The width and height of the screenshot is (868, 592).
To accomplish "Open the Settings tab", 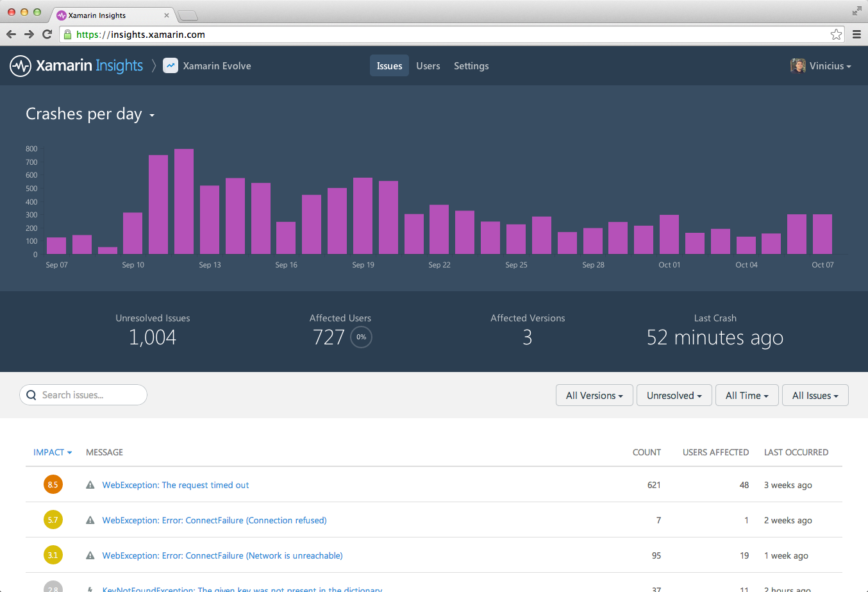I will (x=471, y=65).
